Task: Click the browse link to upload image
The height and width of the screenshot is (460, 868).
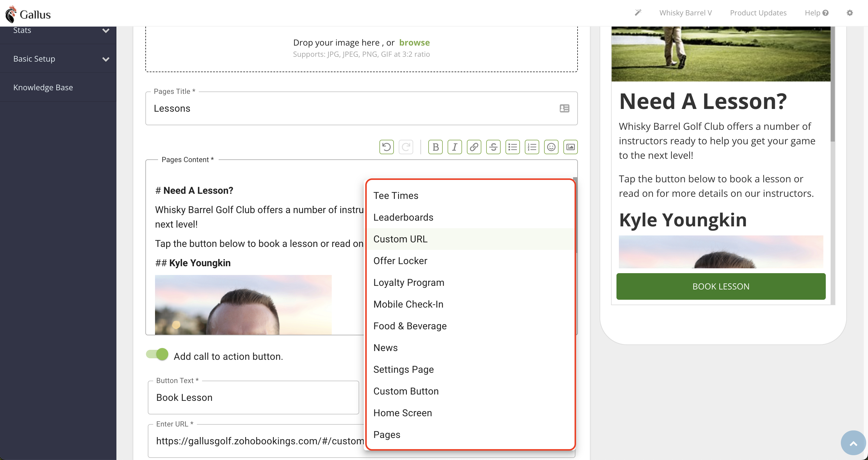Action: (414, 43)
